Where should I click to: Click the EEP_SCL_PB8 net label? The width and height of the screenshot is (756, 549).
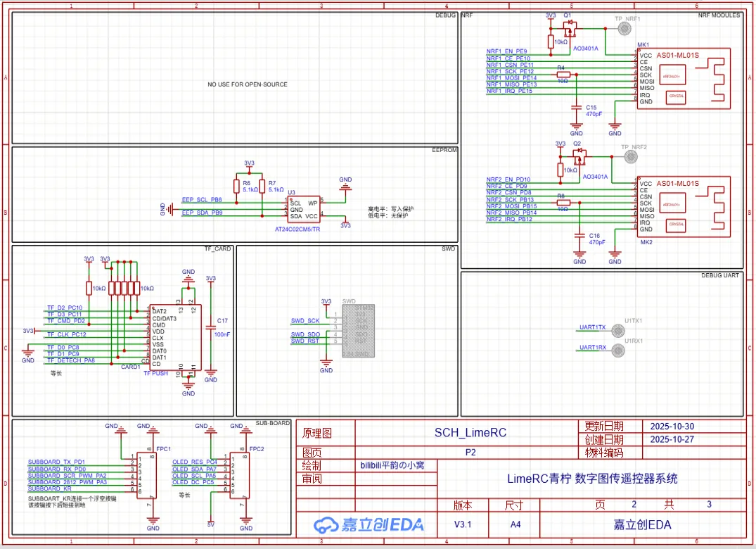[x=201, y=200]
